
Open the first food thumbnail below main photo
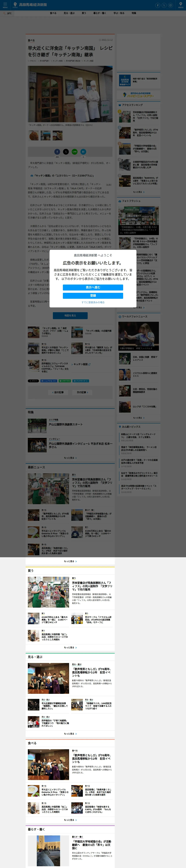pos(33,135)
